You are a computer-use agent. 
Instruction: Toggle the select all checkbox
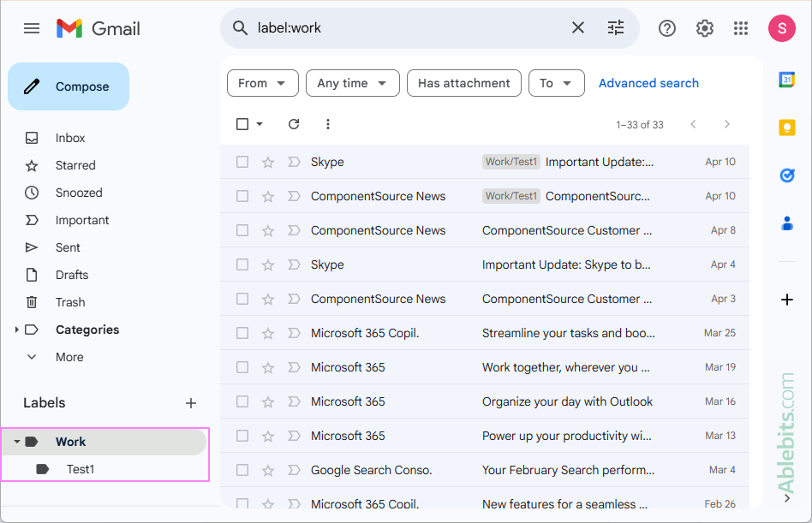click(242, 124)
